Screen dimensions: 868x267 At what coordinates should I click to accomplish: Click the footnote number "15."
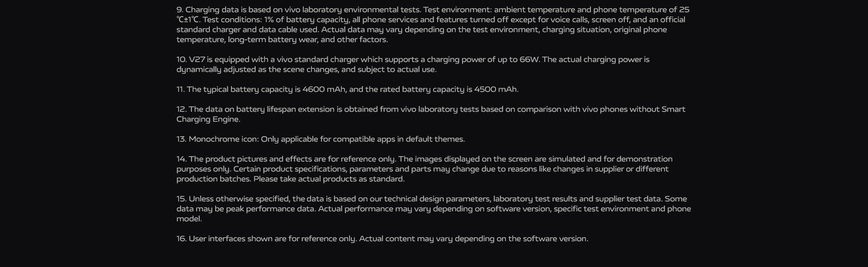181,199
